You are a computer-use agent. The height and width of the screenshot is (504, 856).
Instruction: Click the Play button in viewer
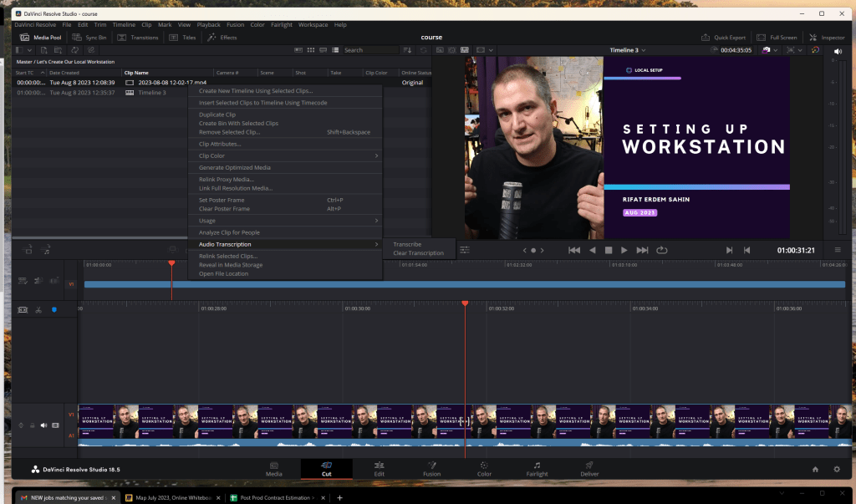624,250
